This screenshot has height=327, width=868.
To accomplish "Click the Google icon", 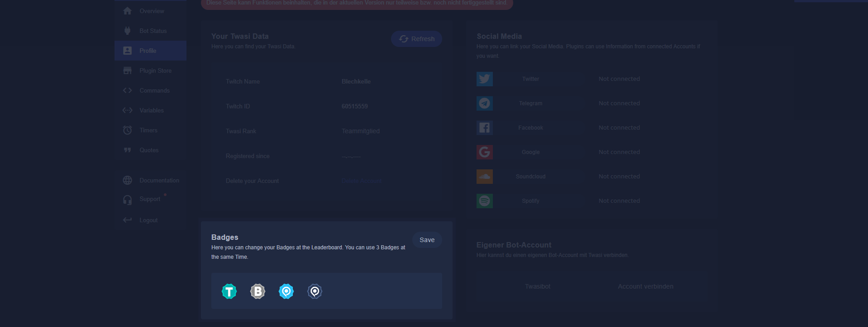I will pyautogui.click(x=485, y=152).
